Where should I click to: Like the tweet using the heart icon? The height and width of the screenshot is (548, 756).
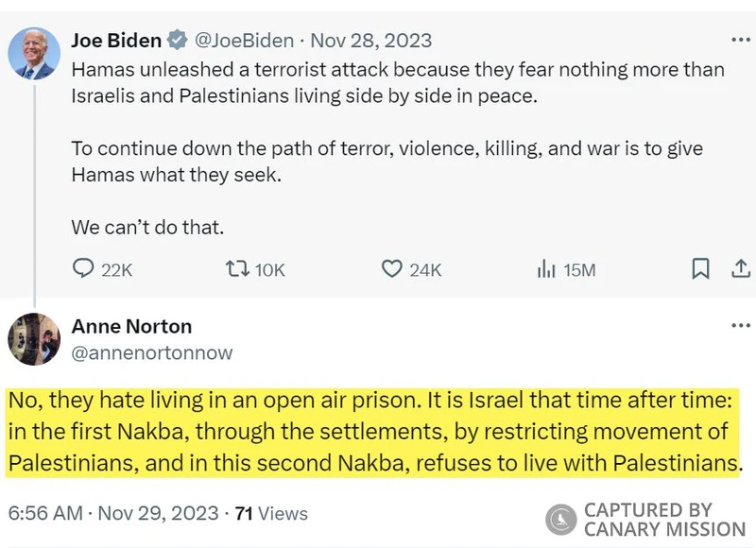coord(391,269)
